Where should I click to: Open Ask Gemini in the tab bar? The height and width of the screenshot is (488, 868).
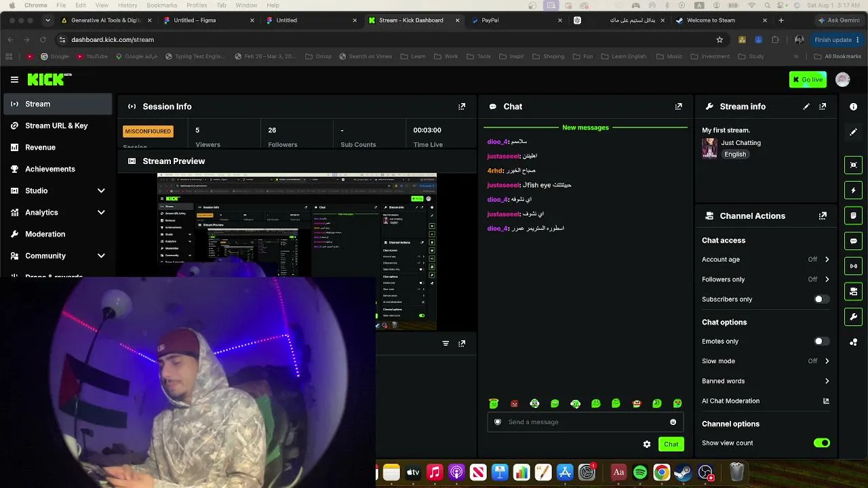tap(839, 20)
